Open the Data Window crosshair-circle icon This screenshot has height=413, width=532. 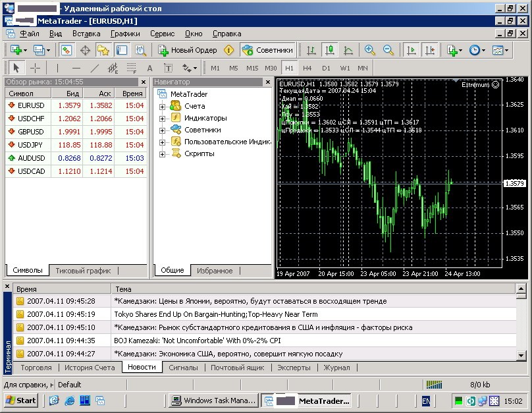85,50
